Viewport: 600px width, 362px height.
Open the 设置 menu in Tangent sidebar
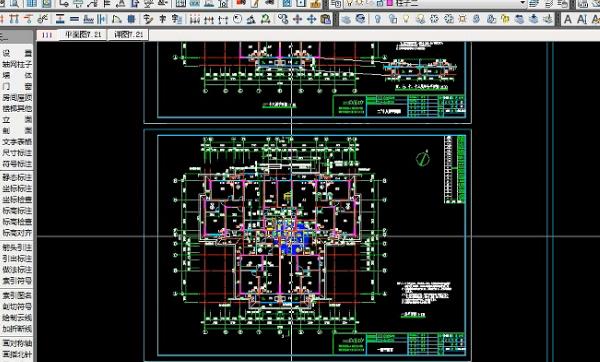click(17, 53)
